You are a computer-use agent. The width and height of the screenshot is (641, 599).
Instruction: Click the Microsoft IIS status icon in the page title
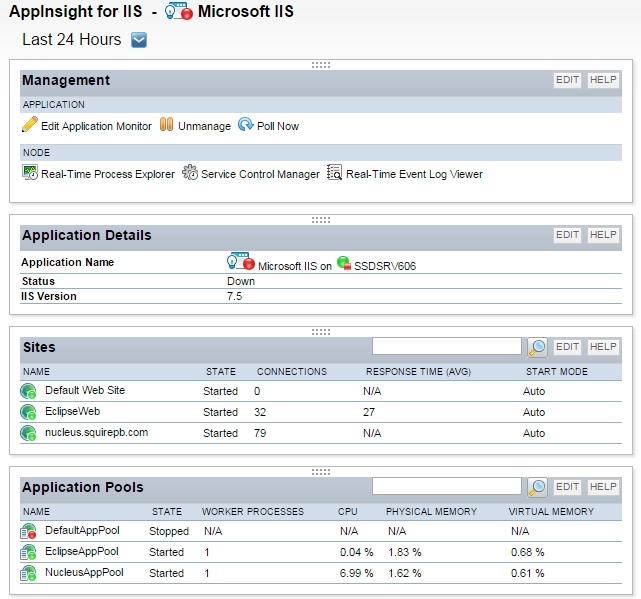pyautogui.click(x=178, y=11)
